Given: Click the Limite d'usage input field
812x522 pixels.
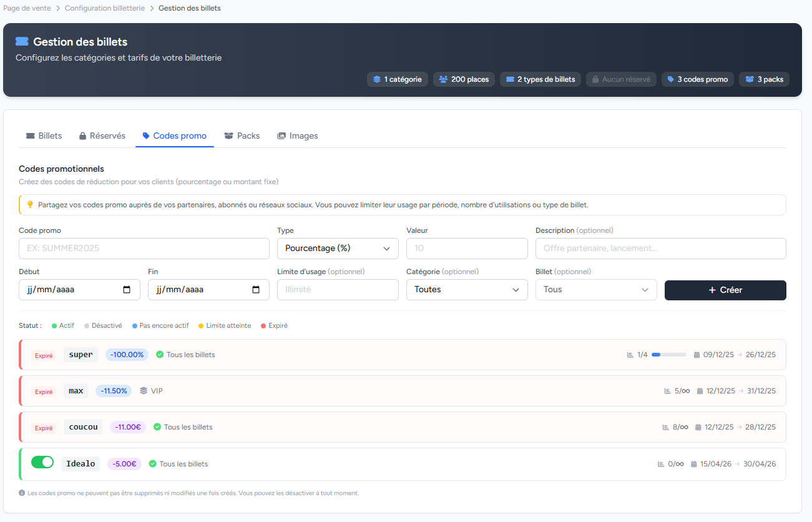Looking at the screenshot, I should tap(338, 290).
